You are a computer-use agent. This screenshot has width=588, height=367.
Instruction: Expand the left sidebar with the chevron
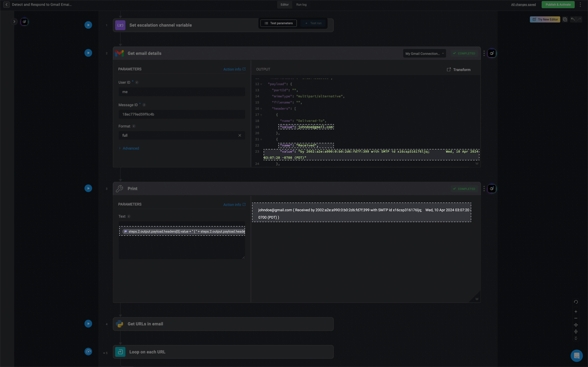pos(14,21)
